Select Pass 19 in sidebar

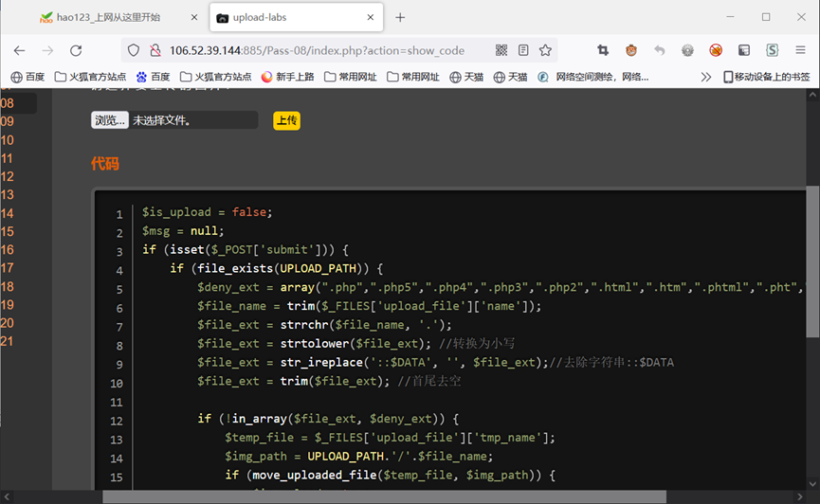pyautogui.click(x=8, y=305)
